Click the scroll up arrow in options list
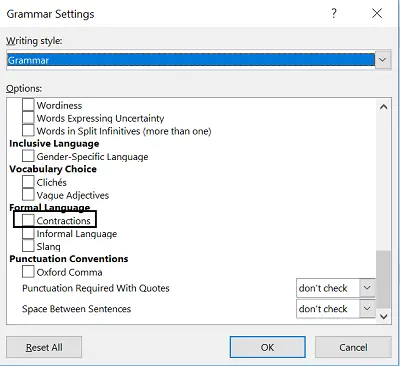400x366 pixels. pos(384,107)
